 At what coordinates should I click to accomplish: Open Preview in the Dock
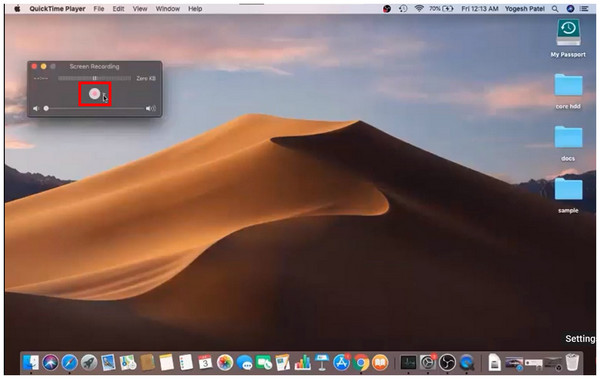point(108,362)
